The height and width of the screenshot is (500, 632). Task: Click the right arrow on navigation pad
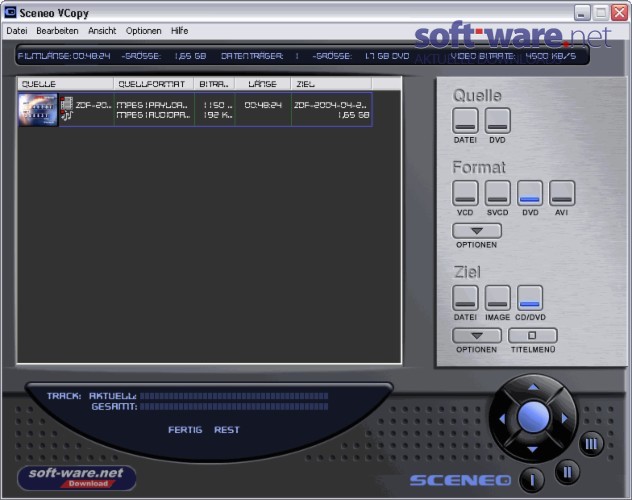564,419
